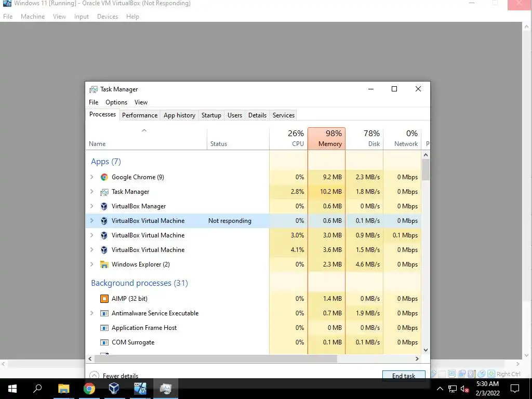
Task: Open taskbar Search magnifier
Action: click(37, 389)
